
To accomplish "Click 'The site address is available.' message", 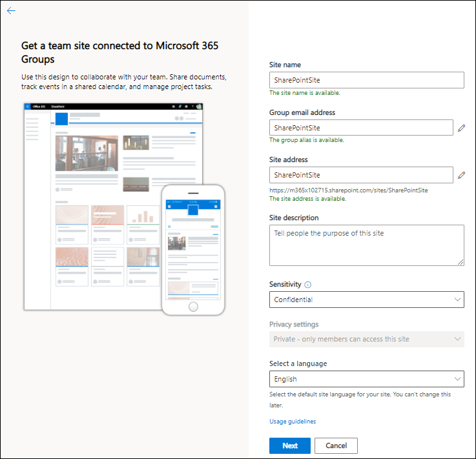I will point(307,199).
